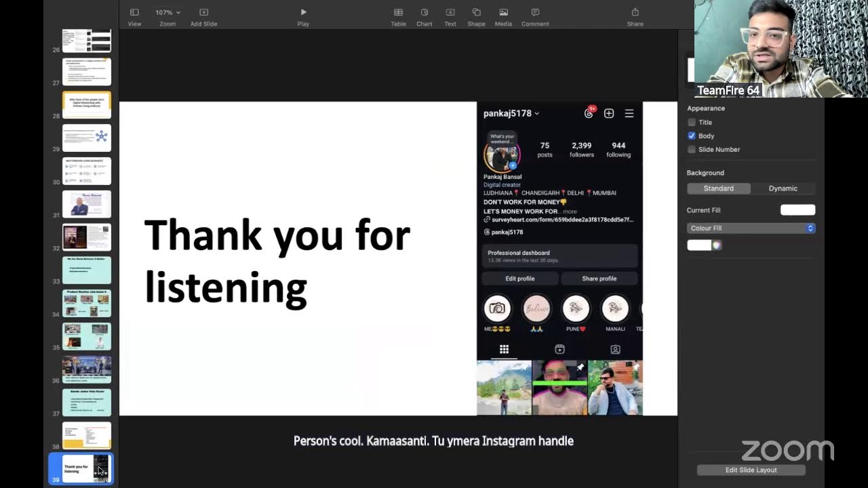Screen dimensions: 868x488
Task: Jump to slide 36 thumbnail
Action: point(87,369)
